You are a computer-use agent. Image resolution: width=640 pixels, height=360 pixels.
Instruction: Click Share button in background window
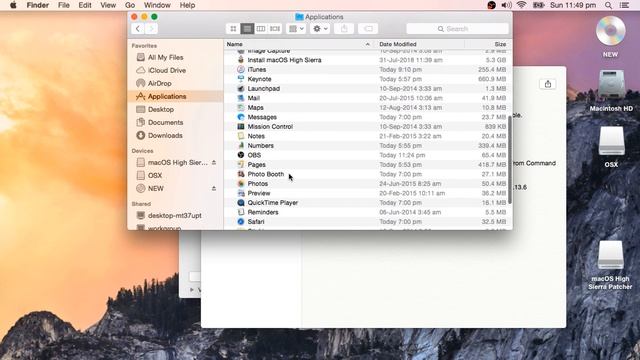[x=548, y=84]
